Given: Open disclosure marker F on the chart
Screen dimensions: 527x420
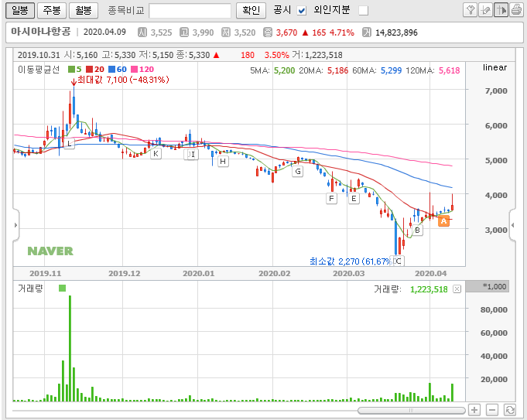Looking at the screenshot, I should 331,199.
